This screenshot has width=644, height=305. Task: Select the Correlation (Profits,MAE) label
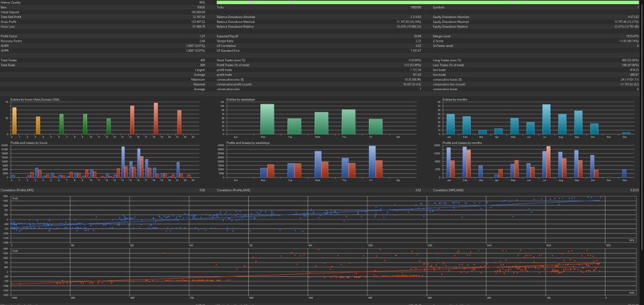point(232,190)
